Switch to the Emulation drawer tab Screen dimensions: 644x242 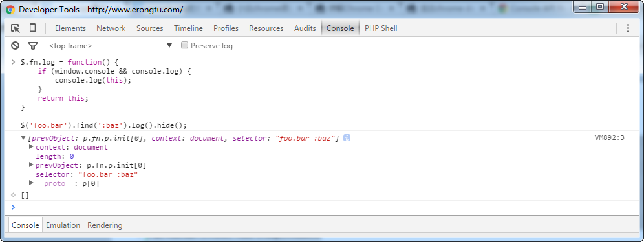tap(63, 225)
